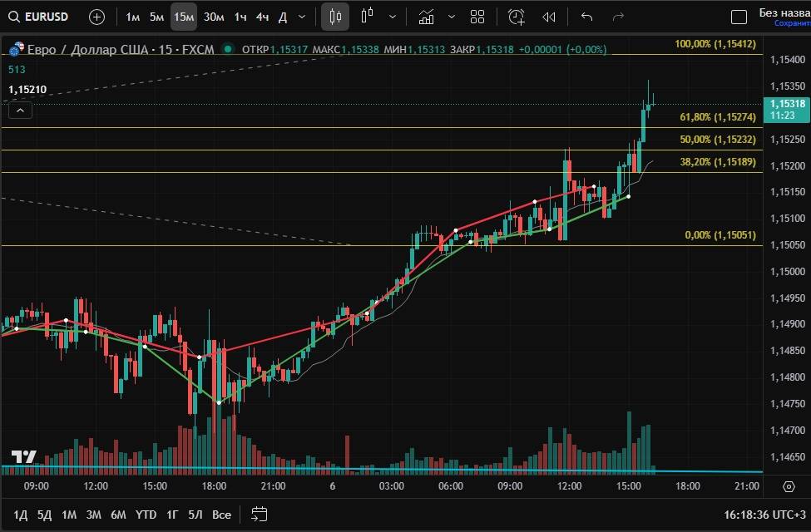Open the indicators chart icon
The width and height of the screenshot is (811, 532).
click(427, 17)
